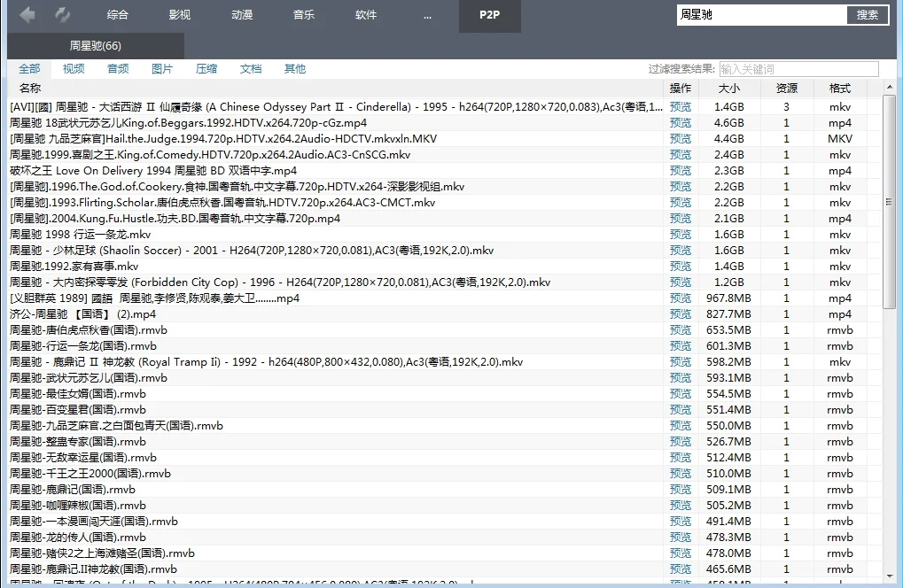Sort results by the 大小 column

[728, 88]
